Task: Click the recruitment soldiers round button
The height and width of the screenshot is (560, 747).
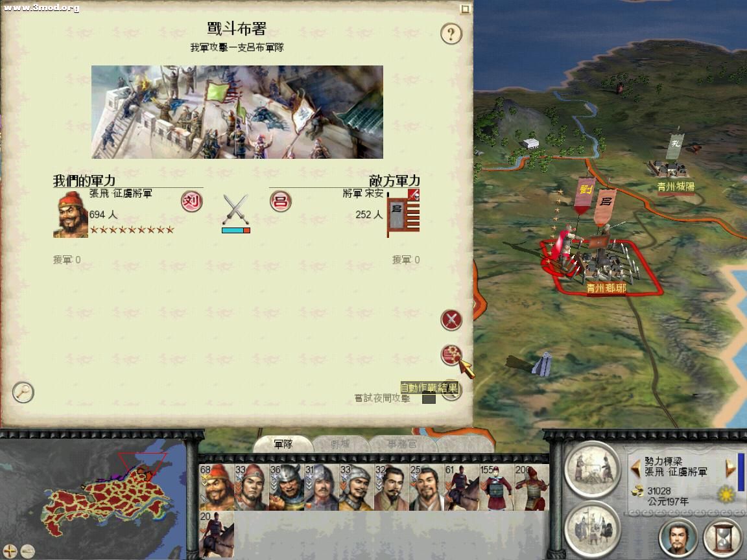Action: coord(593,529)
